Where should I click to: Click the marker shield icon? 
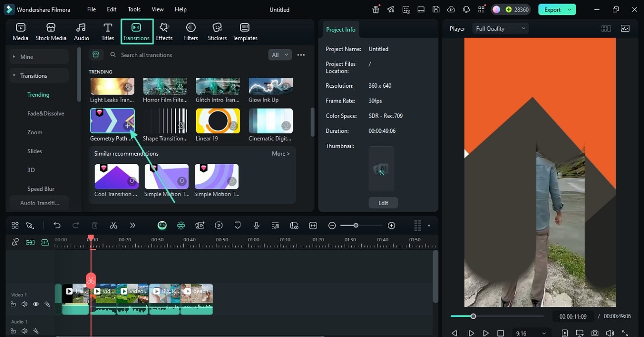(237, 225)
